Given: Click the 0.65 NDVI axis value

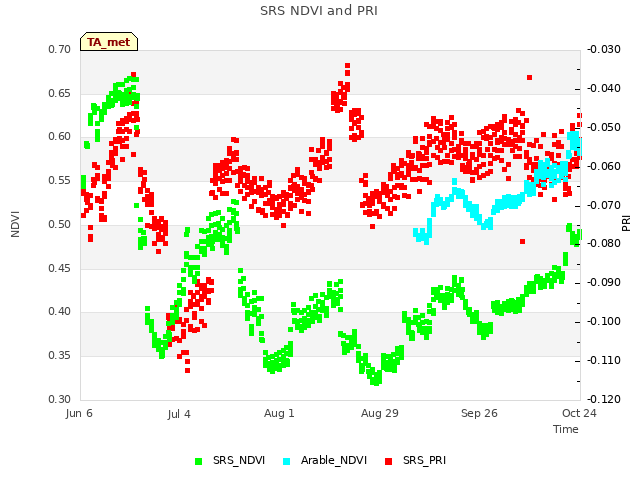Looking at the screenshot, I should (60, 93).
